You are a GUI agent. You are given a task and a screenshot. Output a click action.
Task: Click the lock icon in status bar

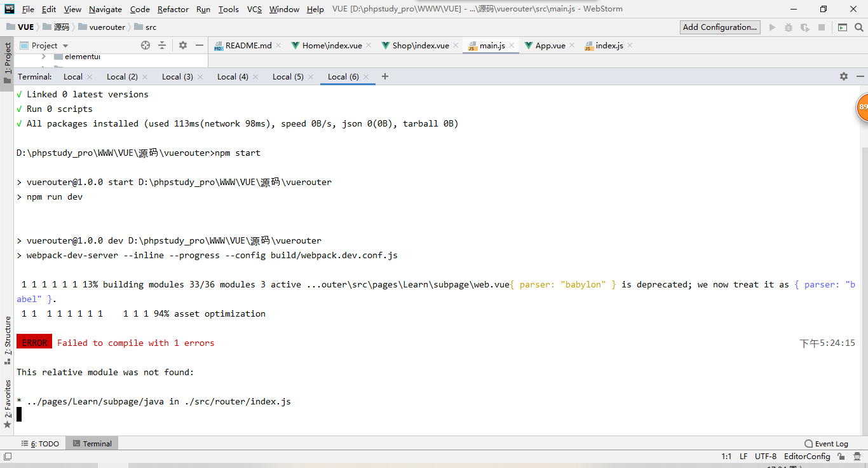(x=841, y=457)
